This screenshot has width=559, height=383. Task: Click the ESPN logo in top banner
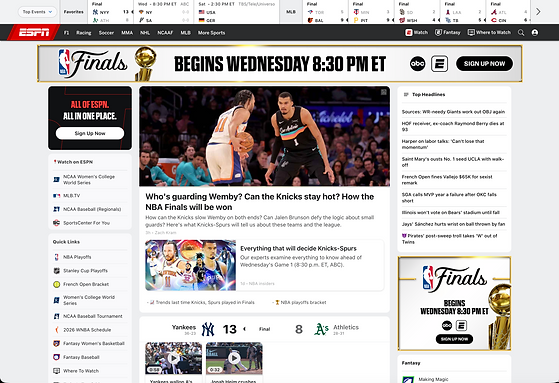click(440, 64)
